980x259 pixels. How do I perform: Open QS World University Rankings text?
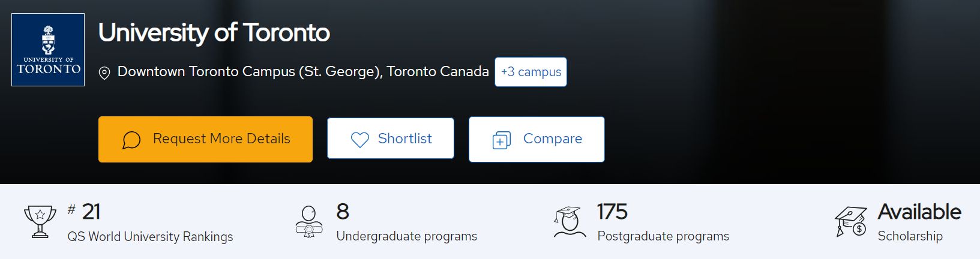tap(150, 237)
